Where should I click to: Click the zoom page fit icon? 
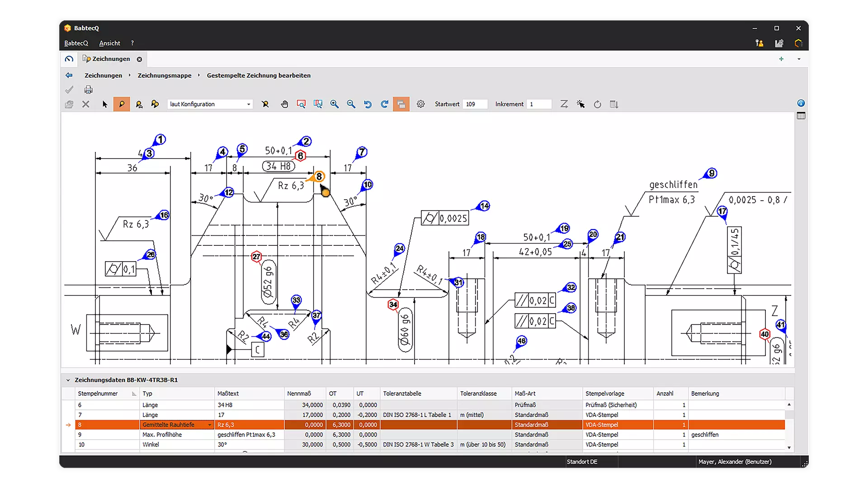318,104
